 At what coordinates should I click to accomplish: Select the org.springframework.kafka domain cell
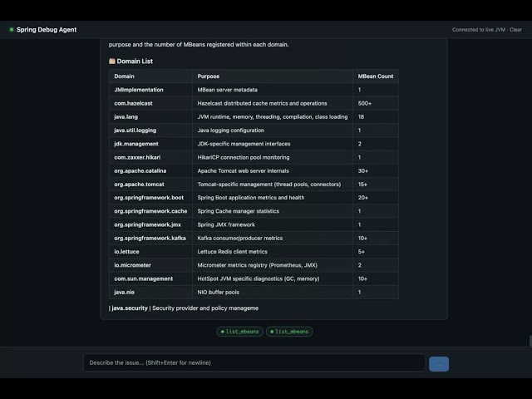151,239
